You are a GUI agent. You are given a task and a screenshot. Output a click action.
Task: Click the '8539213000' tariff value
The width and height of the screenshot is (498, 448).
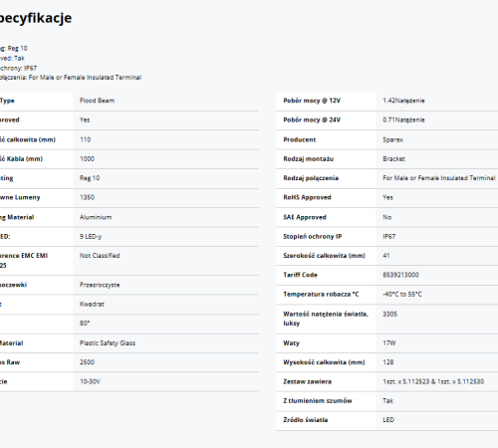400,275
